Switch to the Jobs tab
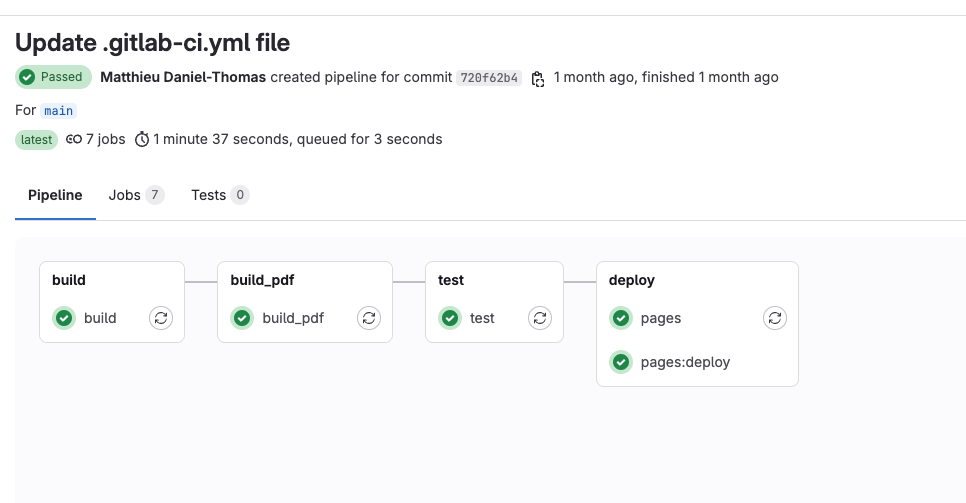966x503 pixels. coord(135,195)
